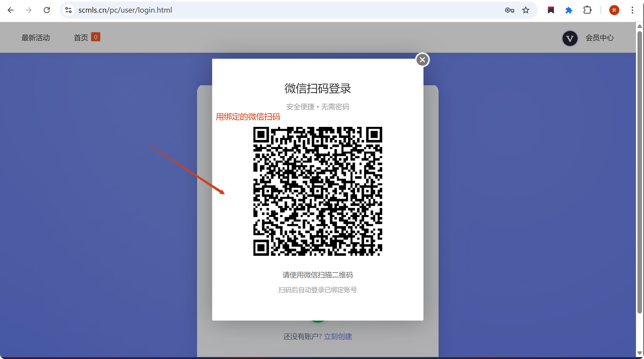644x359 pixels.
Task: Click the blue puzzle extension icon
Action: coord(569,10)
